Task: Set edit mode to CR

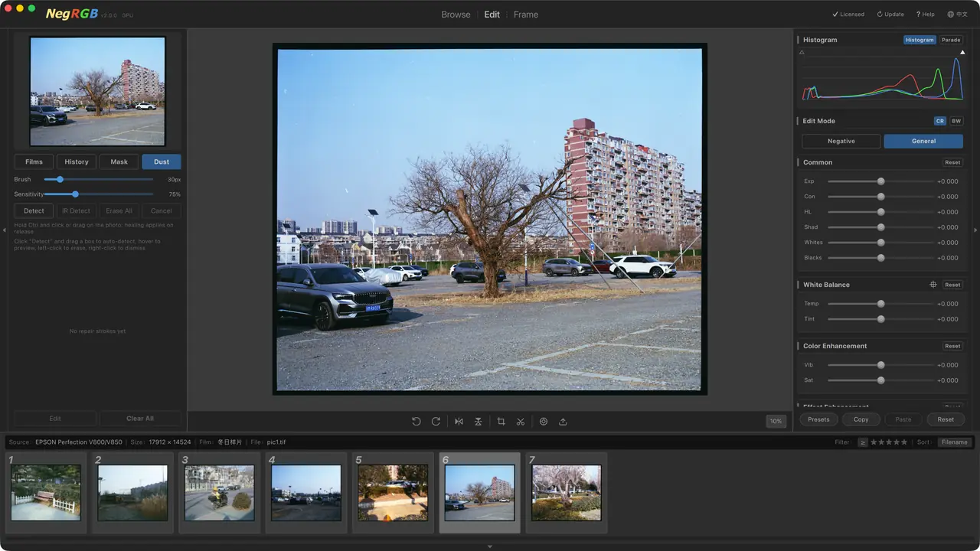Action: pos(940,121)
